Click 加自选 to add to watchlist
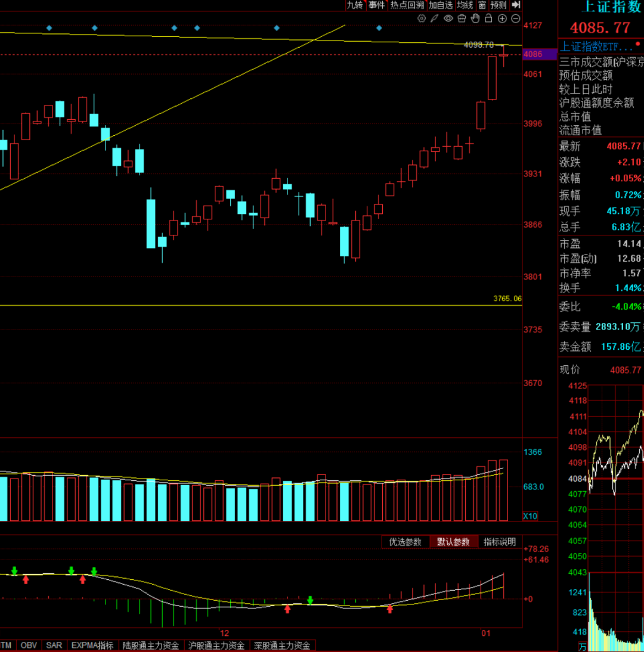This screenshot has width=644, height=652. (x=441, y=5)
